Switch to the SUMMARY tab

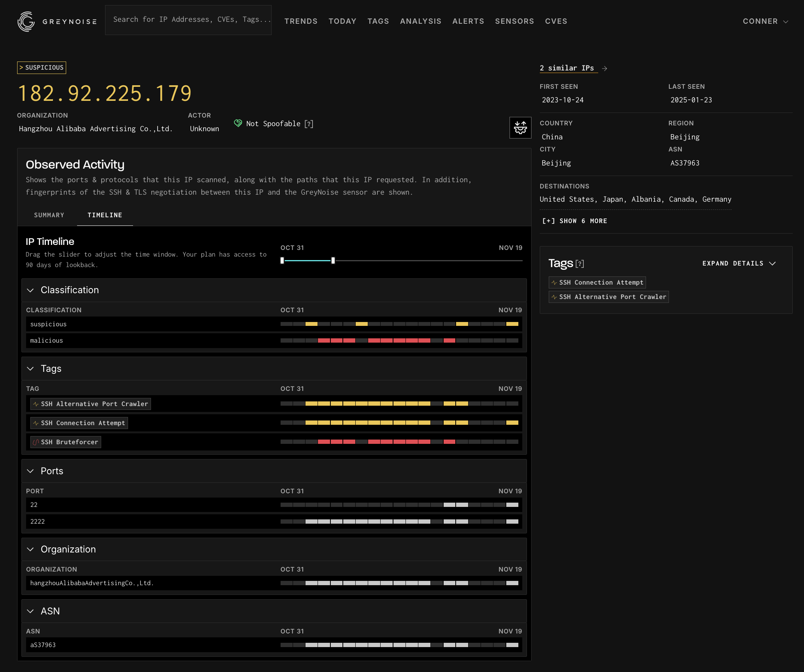pyautogui.click(x=49, y=215)
